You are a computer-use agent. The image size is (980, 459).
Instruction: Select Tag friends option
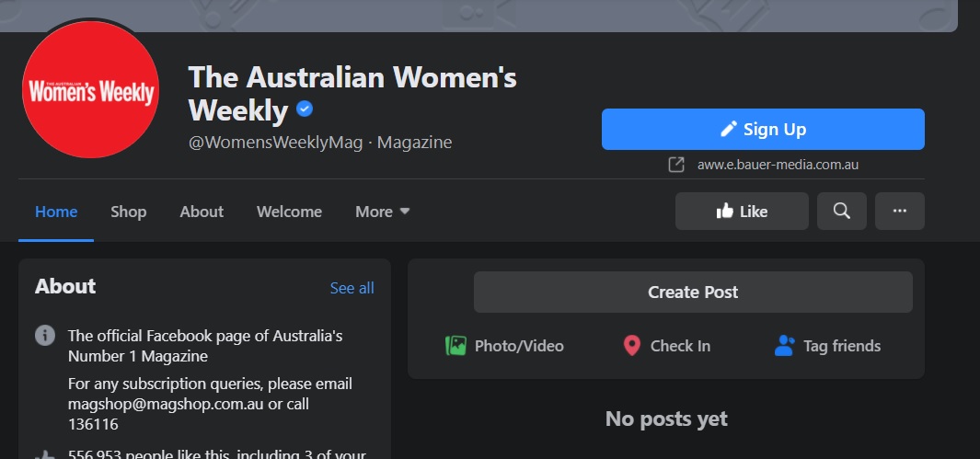827,346
